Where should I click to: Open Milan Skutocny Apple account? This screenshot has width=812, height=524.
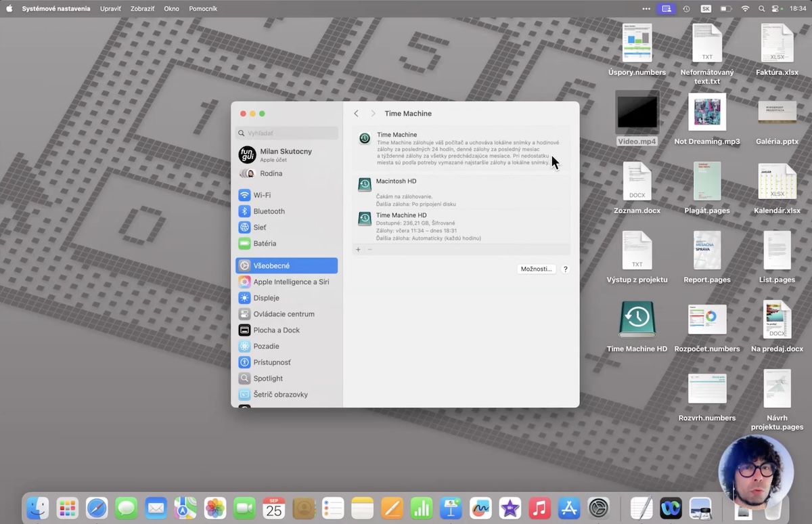[x=286, y=155]
